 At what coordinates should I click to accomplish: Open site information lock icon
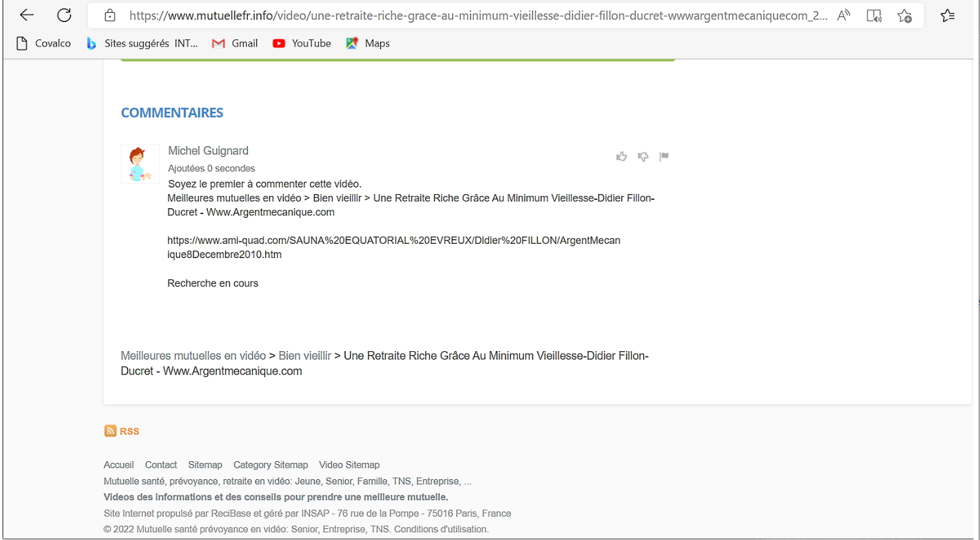point(110,16)
